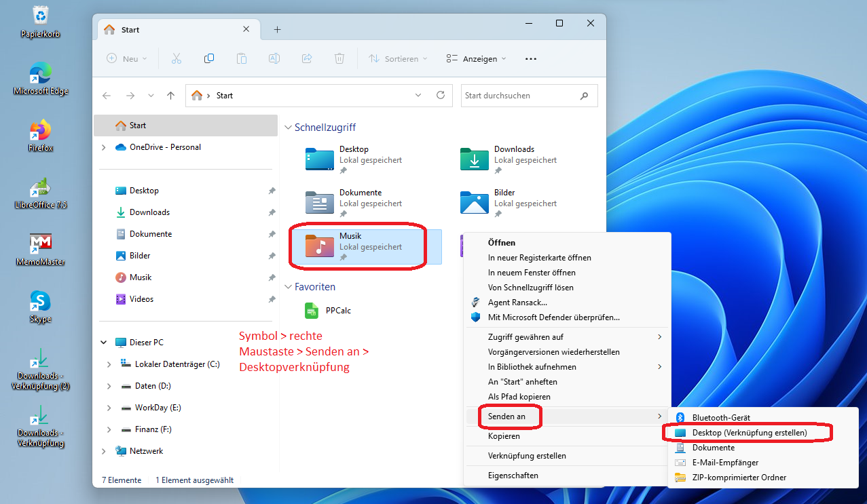Screen dimensions: 867x504
Task: Click the Start durchsuchen search field
Action: tap(530, 96)
